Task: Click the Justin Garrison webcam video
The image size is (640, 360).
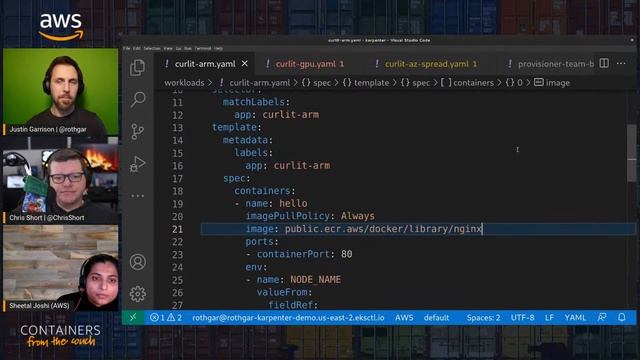Action: pos(60,92)
